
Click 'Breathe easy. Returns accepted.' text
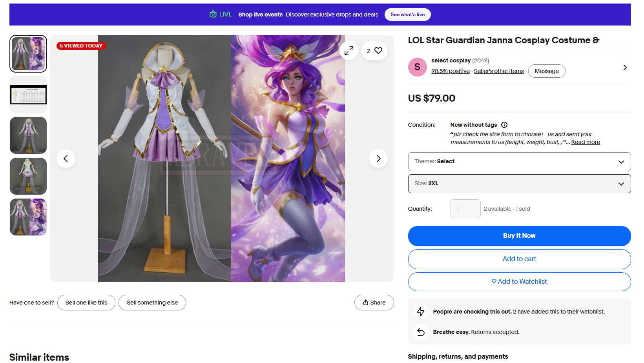[476, 332]
